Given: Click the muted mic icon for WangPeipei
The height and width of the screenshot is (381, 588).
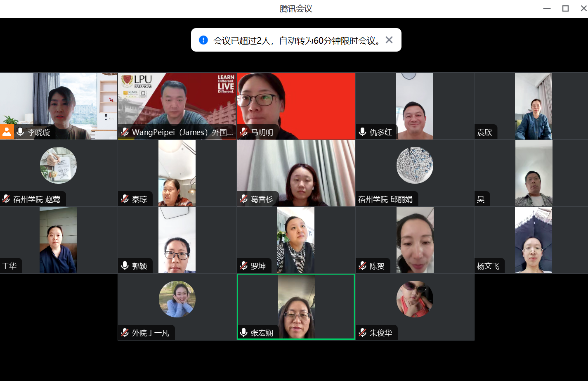Looking at the screenshot, I should click(125, 132).
